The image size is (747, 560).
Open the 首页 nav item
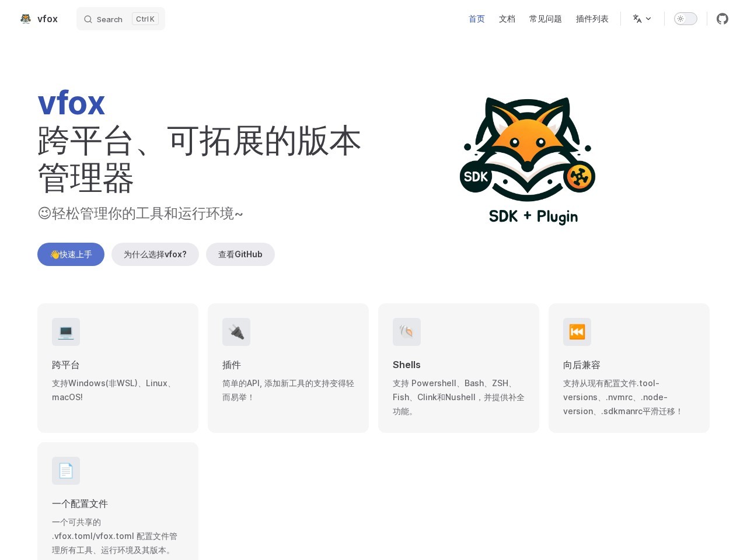(477, 19)
